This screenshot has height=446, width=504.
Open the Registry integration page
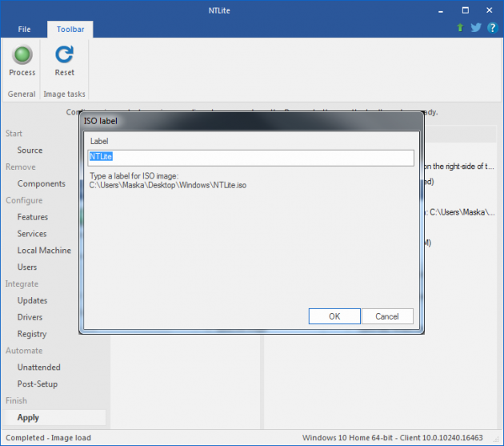coord(32,335)
